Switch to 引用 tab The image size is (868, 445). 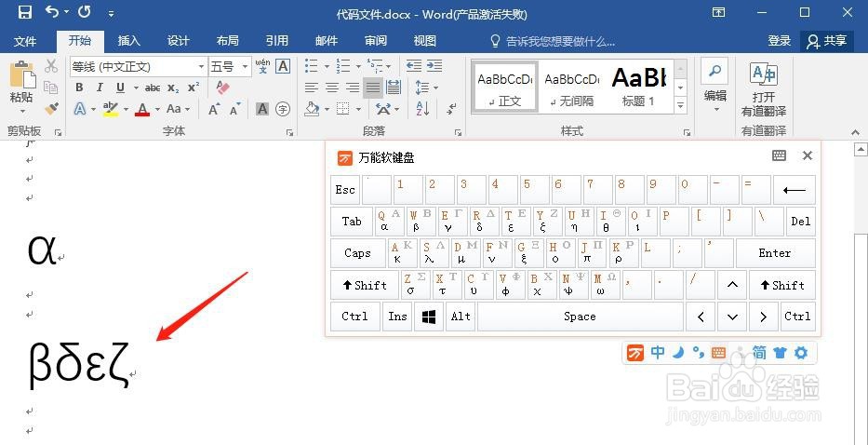coord(277,41)
